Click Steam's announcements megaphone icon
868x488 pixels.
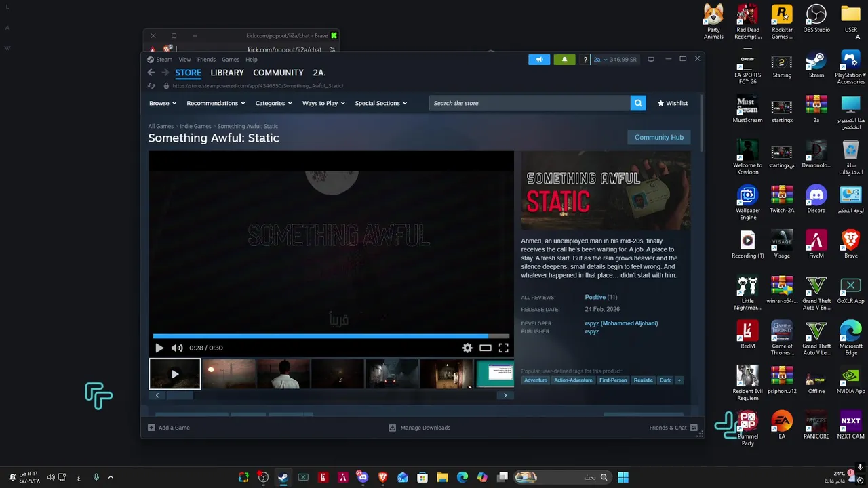(x=539, y=60)
